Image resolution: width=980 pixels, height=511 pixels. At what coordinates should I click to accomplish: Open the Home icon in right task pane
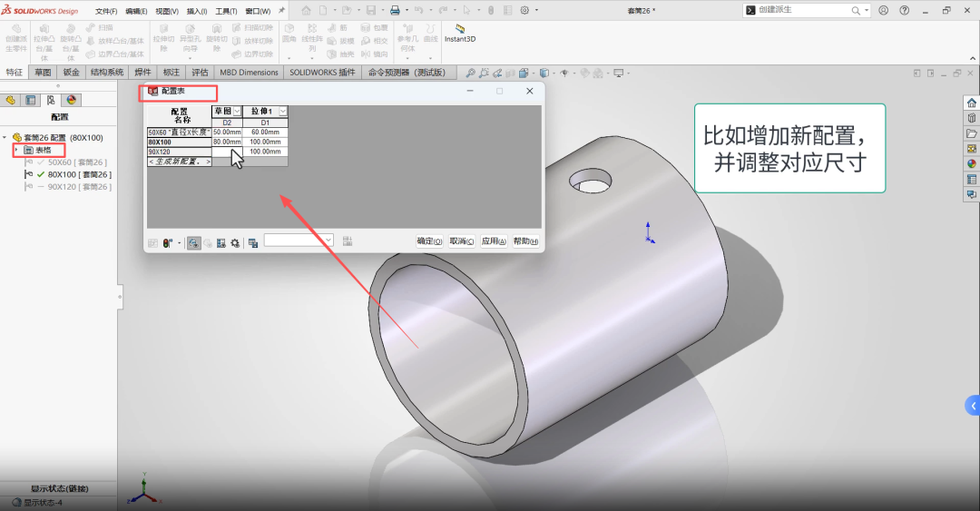972,103
